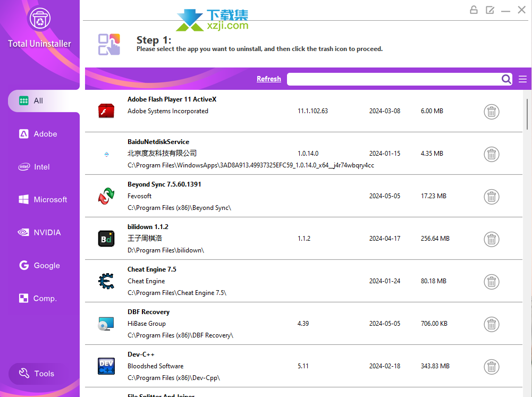This screenshot has width=532, height=397.
Task: Select BaiduNetdiskService name text
Action: click(158, 142)
